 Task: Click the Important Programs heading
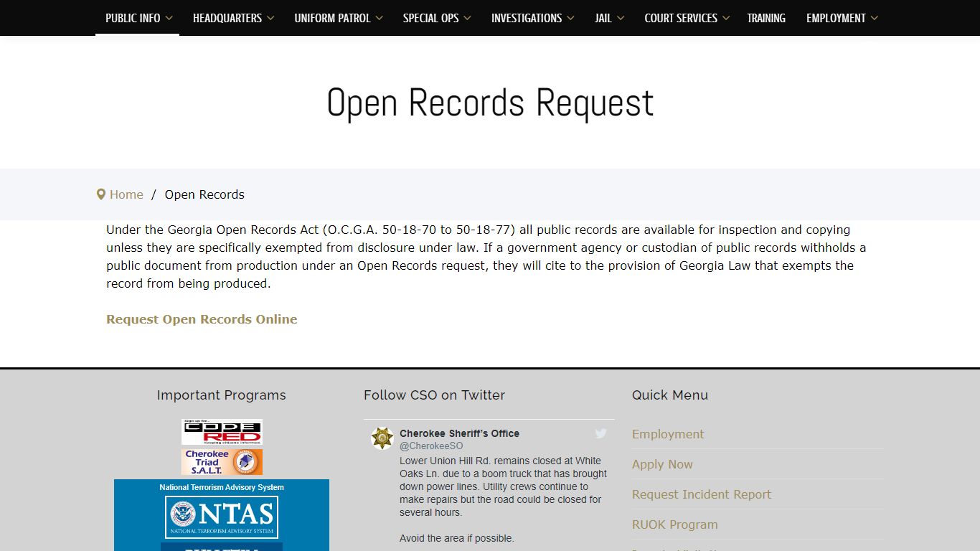tap(222, 395)
